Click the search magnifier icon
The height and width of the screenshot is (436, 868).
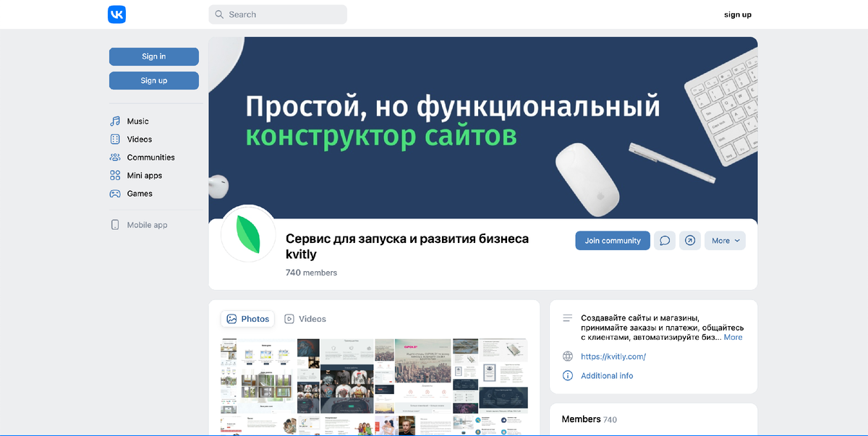pos(218,14)
